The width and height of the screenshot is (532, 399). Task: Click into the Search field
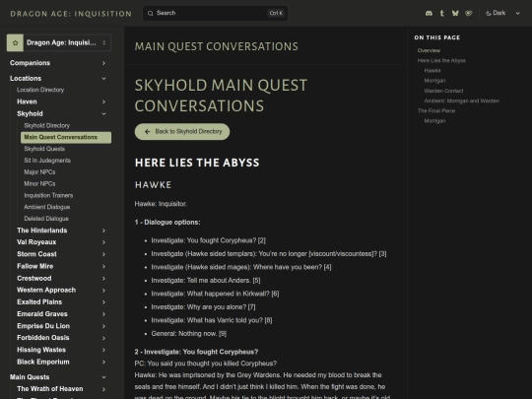point(215,13)
